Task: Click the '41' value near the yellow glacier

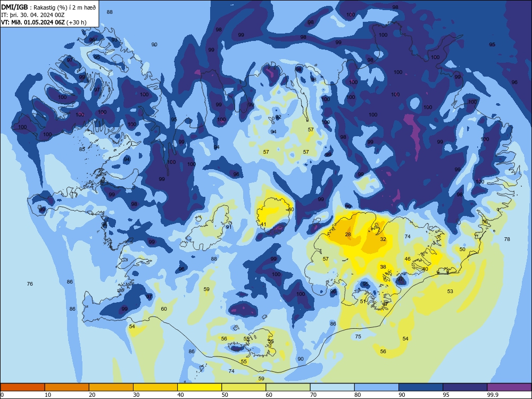Action: tap(263, 225)
